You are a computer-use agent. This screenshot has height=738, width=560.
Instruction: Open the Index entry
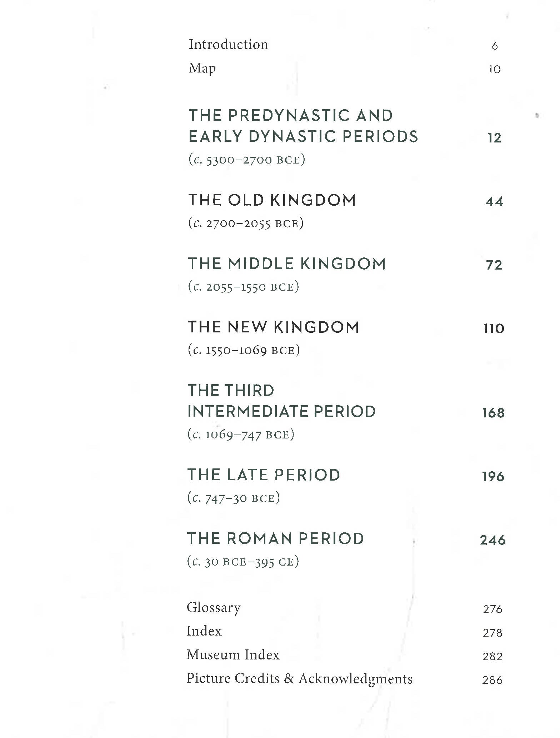click(204, 632)
